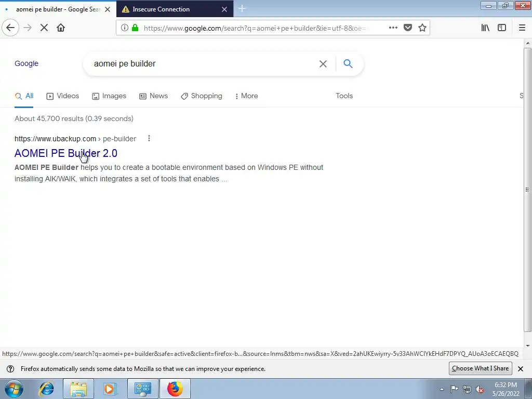Click the Google logo link
The image size is (532, 399).
pyautogui.click(x=26, y=63)
